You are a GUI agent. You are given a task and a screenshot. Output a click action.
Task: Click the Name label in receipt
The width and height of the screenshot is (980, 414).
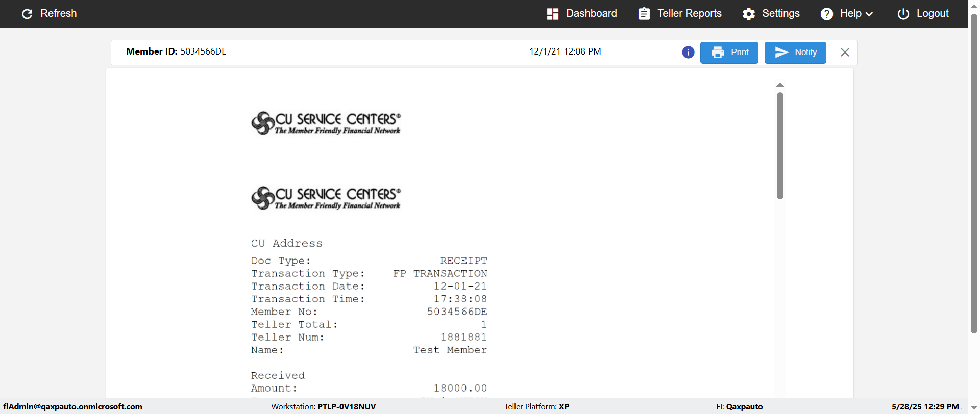tap(267, 350)
